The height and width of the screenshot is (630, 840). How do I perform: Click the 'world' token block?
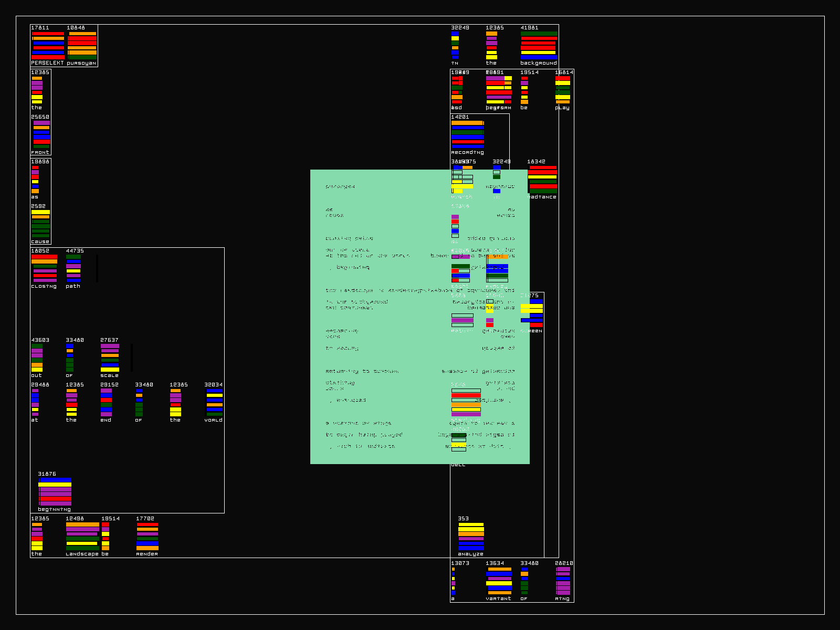(214, 402)
